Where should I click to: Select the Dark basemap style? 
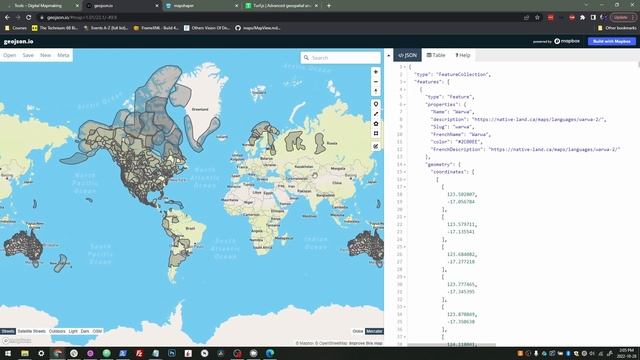click(x=85, y=331)
